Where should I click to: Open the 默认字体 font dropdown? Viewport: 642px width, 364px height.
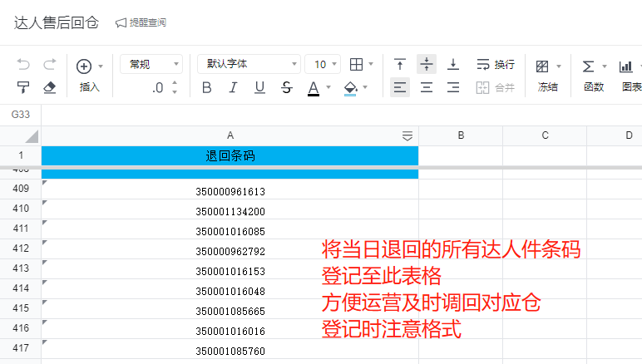pos(248,64)
